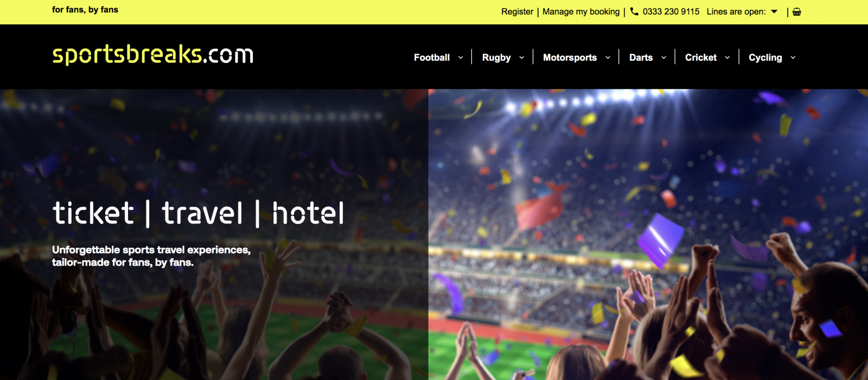This screenshot has height=380, width=868.
Task: Select Darts in the navigation
Action: click(641, 57)
